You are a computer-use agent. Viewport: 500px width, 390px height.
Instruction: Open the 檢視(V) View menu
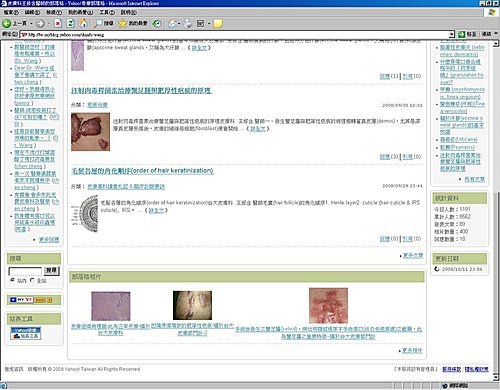[54, 12]
